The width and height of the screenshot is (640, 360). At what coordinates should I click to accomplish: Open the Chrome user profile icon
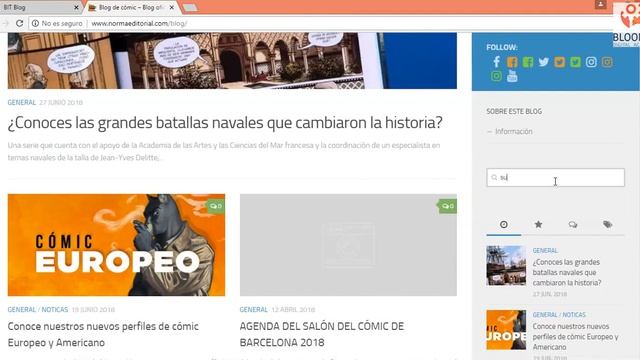point(600,4)
